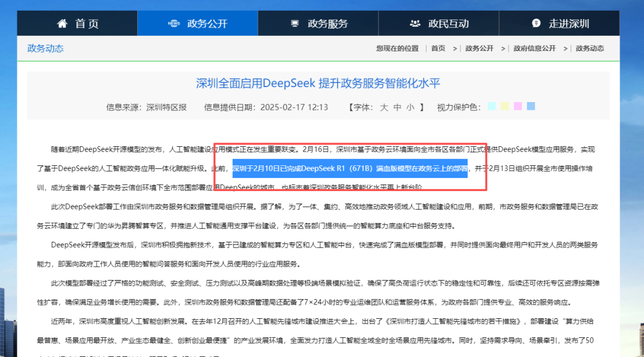
Task: Select the cyan eye-protection color swatch
Action: click(491, 106)
